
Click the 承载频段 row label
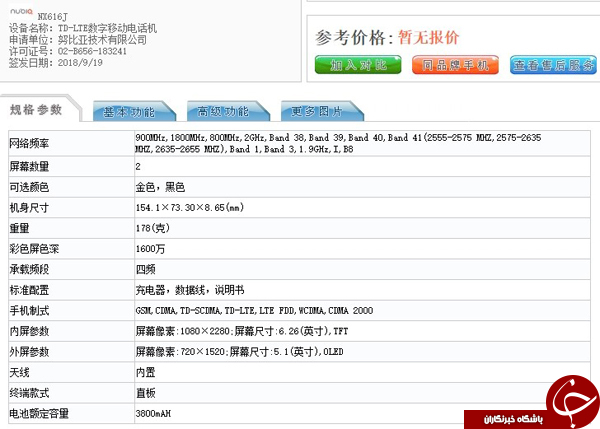click(x=29, y=270)
